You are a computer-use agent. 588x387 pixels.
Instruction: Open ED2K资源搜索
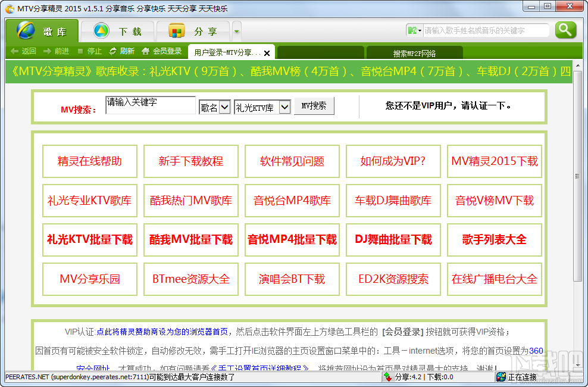click(393, 279)
